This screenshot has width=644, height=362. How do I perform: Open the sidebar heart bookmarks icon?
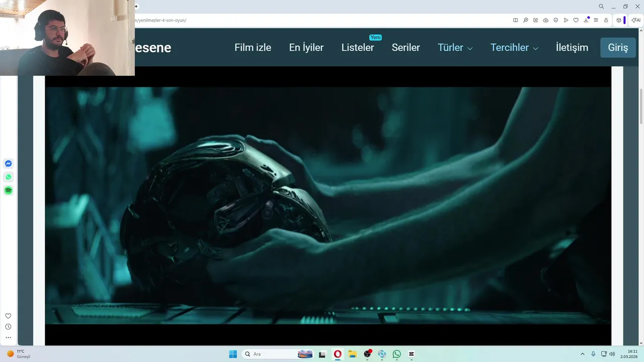[8, 316]
